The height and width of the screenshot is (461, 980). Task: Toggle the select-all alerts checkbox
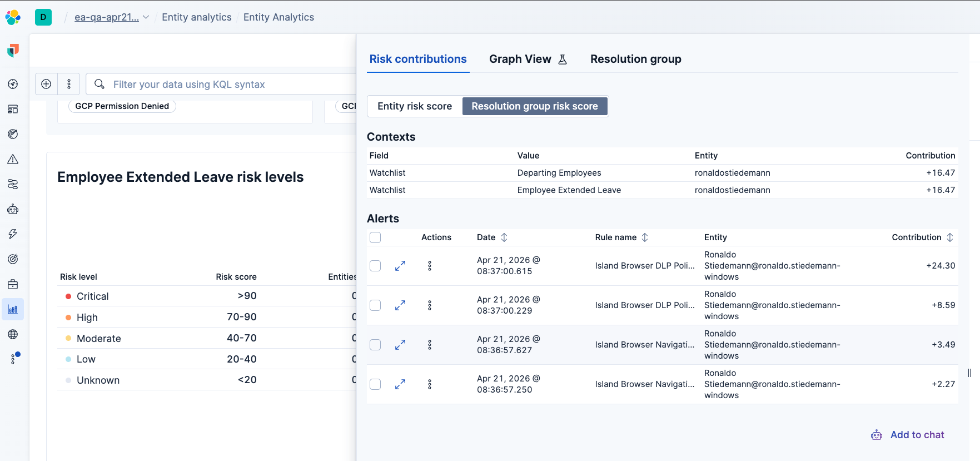[x=375, y=237]
